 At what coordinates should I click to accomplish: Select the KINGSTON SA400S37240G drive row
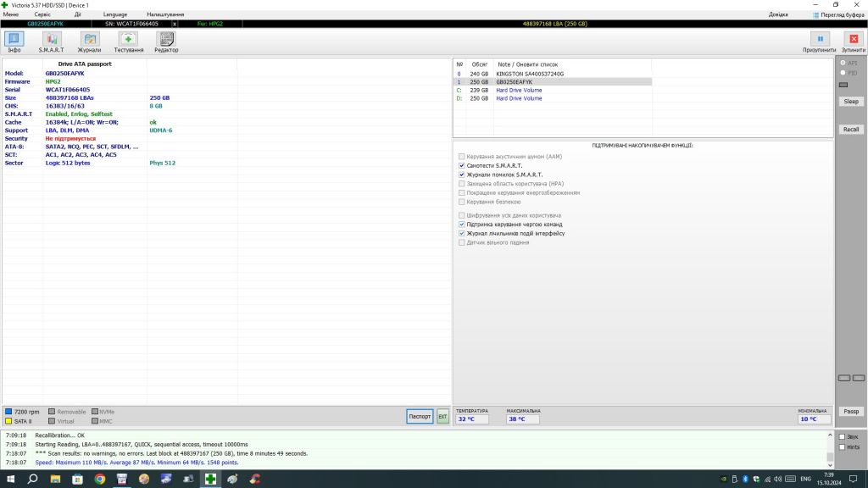(x=553, y=74)
